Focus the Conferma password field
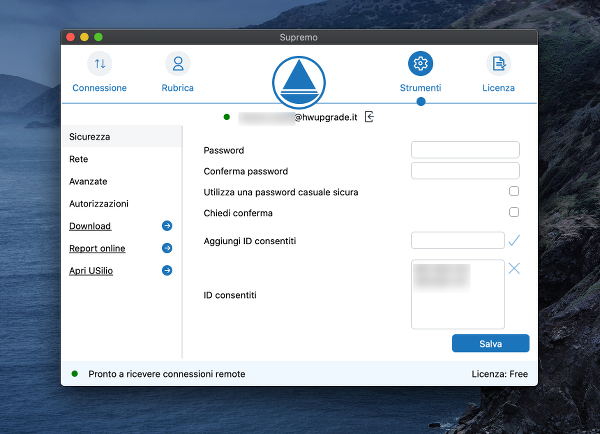Viewport: 600px width, 434px height. point(465,171)
